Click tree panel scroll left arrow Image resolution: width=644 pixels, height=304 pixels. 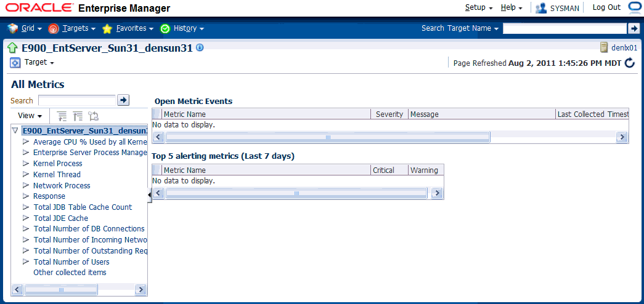pyautogui.click(x=17, y=289)
